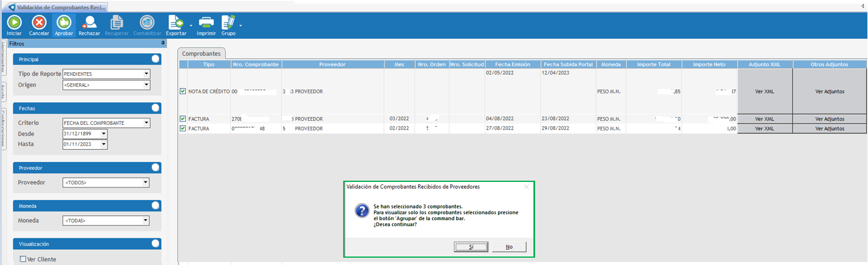
Task: Click the Cancelar red X icon
Action: point(39,22)
